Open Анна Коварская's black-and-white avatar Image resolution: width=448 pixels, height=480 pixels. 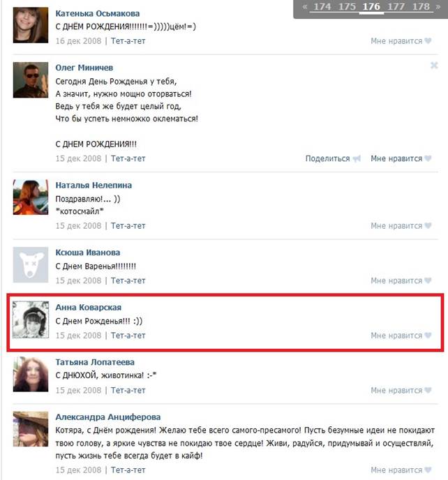[x=31, y=320]
